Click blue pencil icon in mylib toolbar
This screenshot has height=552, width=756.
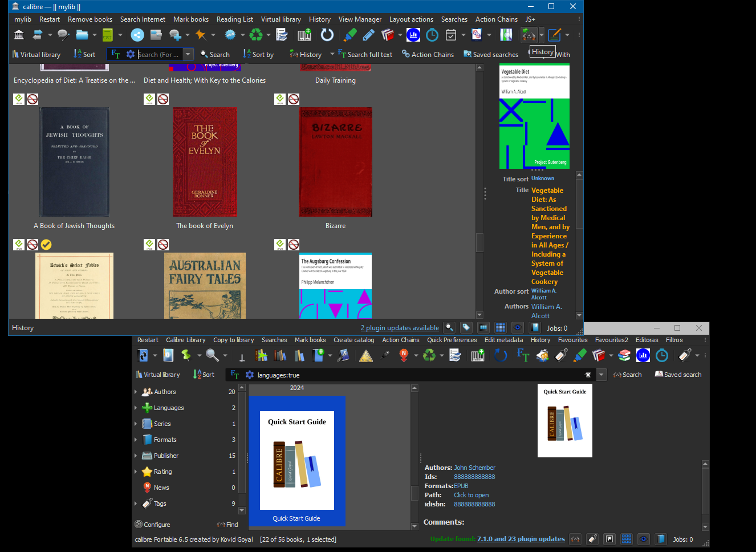click(369, 35)
